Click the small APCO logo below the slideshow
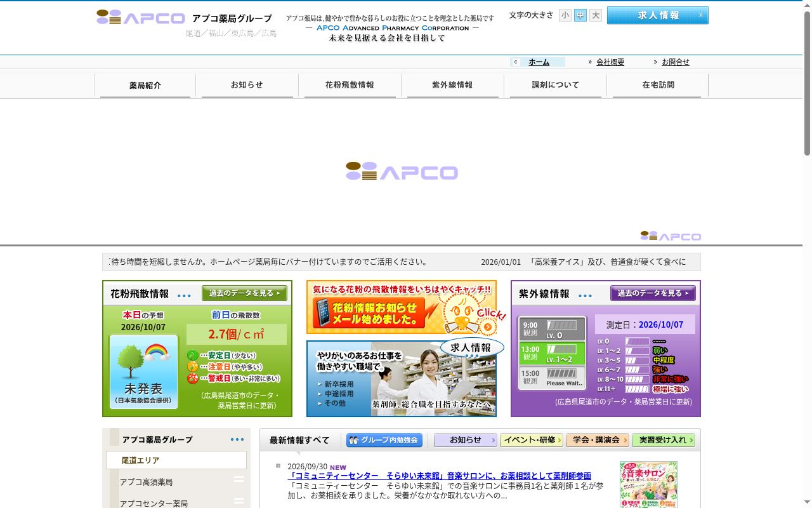Viewport: 812px width, 508px height. click(671, 236)
